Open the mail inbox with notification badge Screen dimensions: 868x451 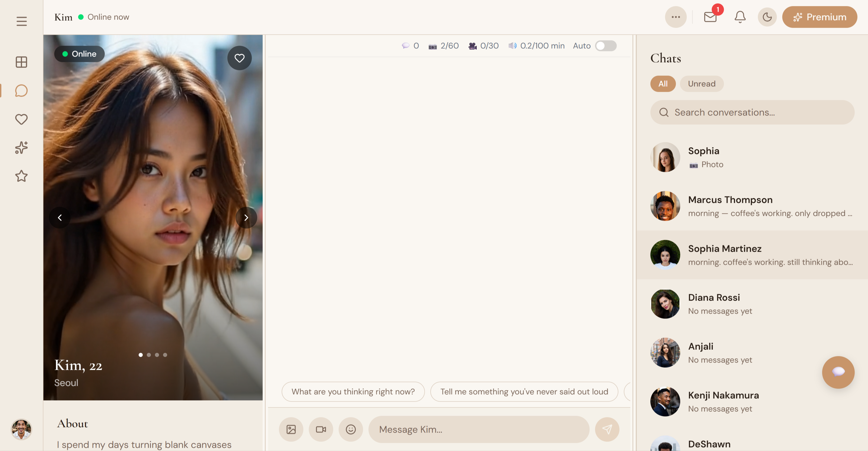pos(711,17)
